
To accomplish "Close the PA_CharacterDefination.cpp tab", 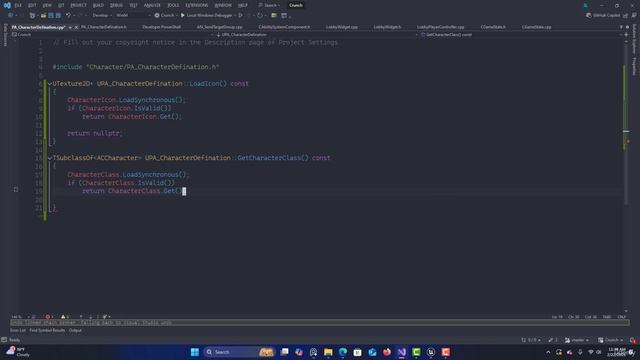I will (76, 27).
